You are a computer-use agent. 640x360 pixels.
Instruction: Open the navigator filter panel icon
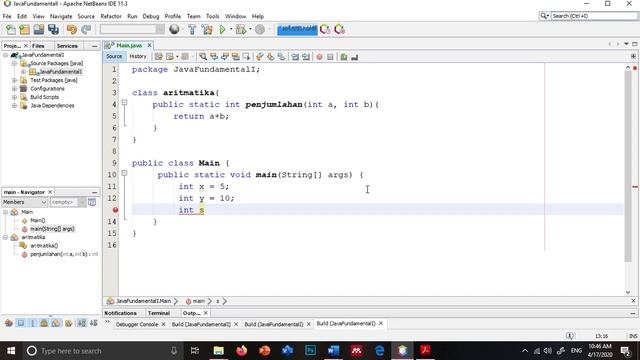point(92,202)
